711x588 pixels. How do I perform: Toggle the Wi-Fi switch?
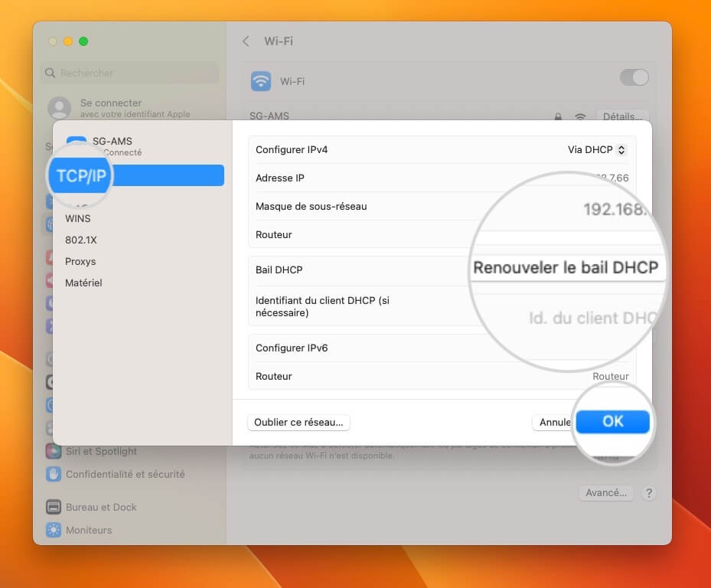tap(634, 77)
